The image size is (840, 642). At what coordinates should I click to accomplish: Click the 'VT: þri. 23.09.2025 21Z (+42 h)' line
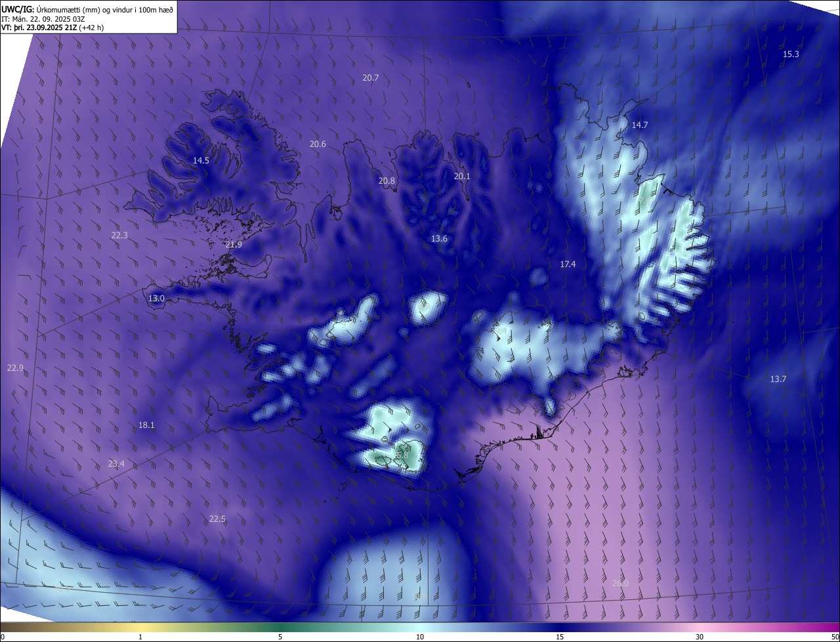pyautogui.click(x=52, y=28)
